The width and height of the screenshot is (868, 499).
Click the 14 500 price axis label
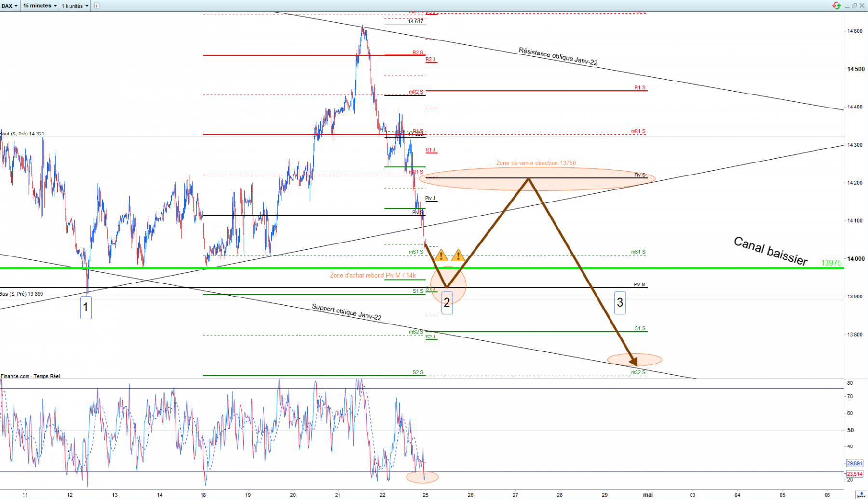(856, 69)
